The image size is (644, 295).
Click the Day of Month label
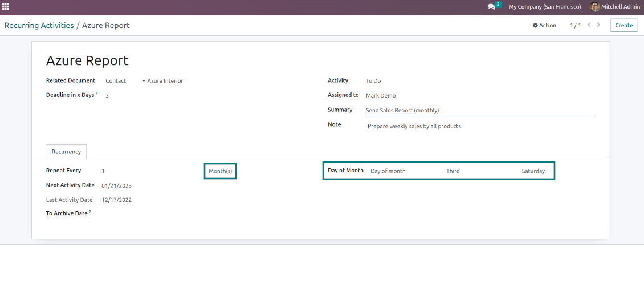pos(345,171)
